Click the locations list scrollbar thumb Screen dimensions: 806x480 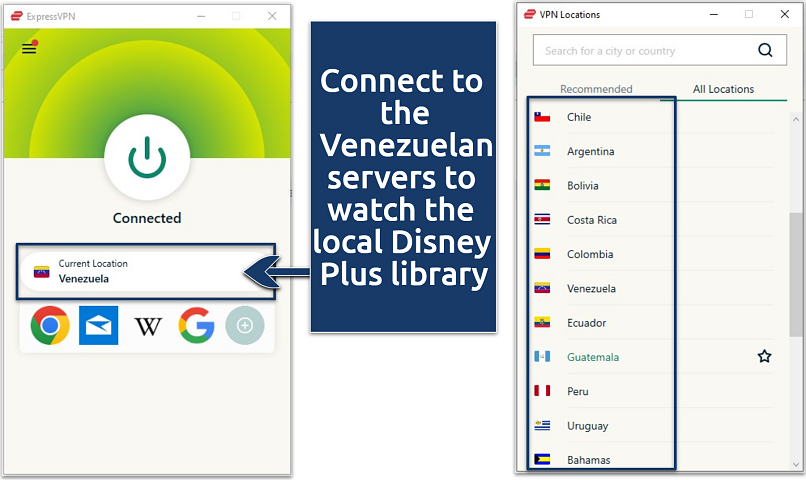[x=796, y=274]
